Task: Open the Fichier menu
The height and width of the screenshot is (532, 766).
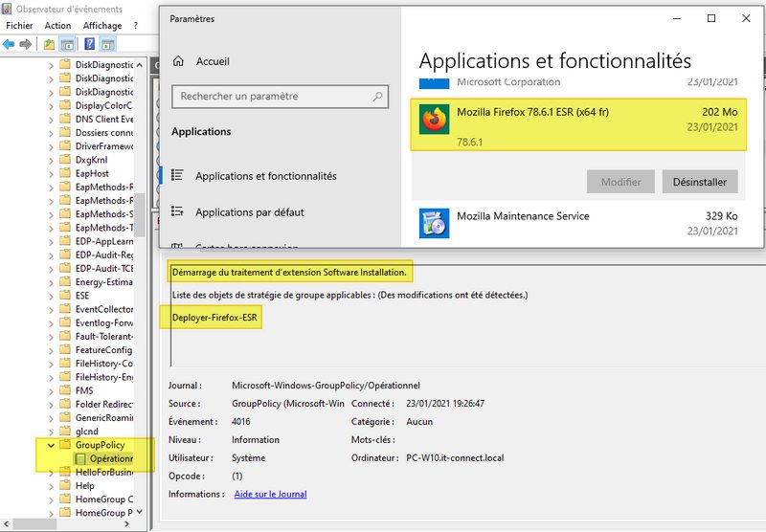Action: pos(19,26)
